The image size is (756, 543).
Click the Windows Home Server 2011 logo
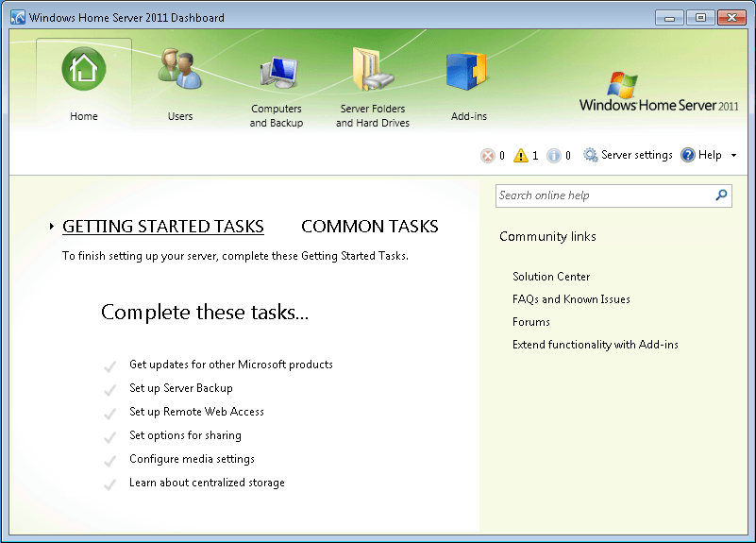(x=659, y=93)
